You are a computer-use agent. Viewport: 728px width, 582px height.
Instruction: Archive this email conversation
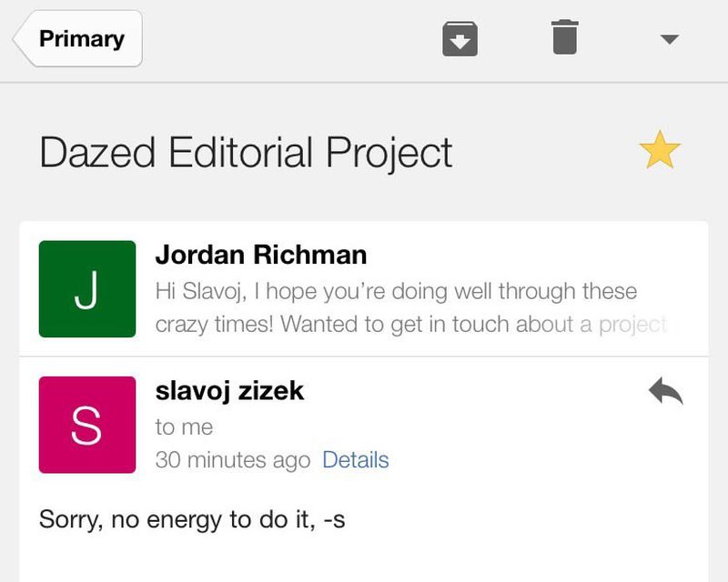tap(460, 39)
